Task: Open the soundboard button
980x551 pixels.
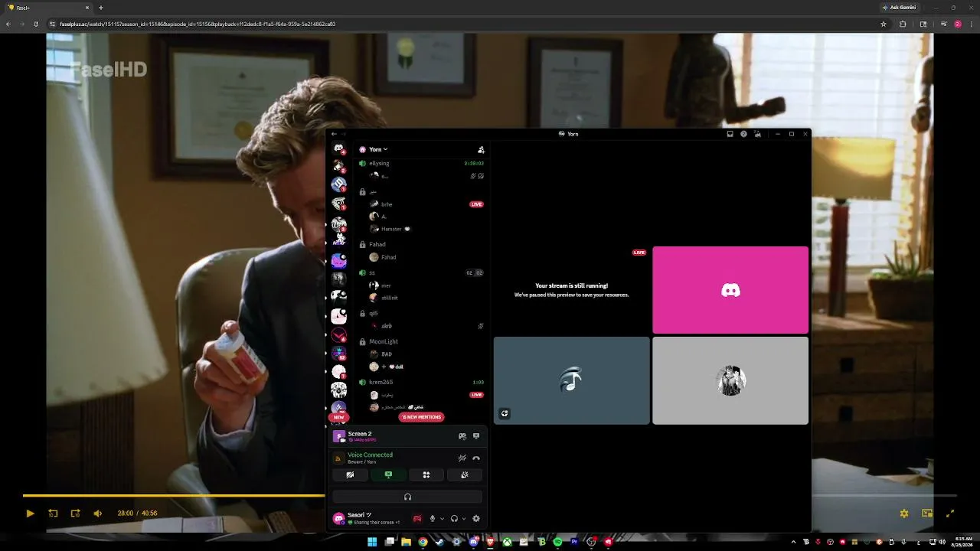Action: (465, 475)
